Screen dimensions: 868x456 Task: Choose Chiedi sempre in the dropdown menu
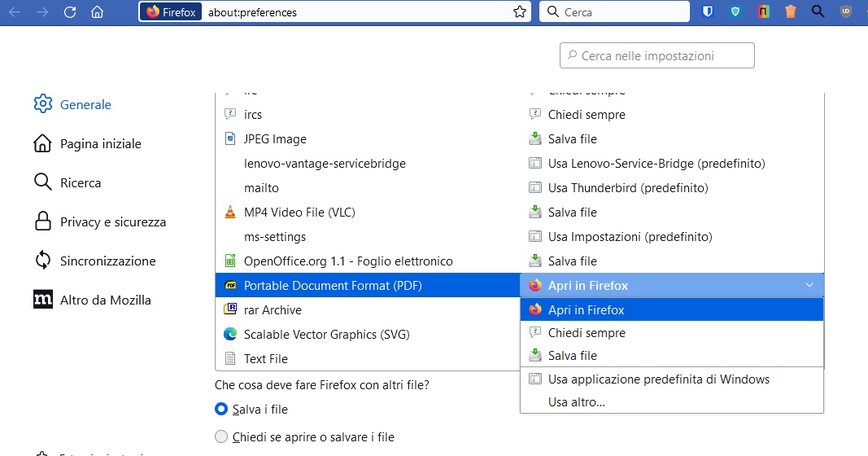click(672, 332)
